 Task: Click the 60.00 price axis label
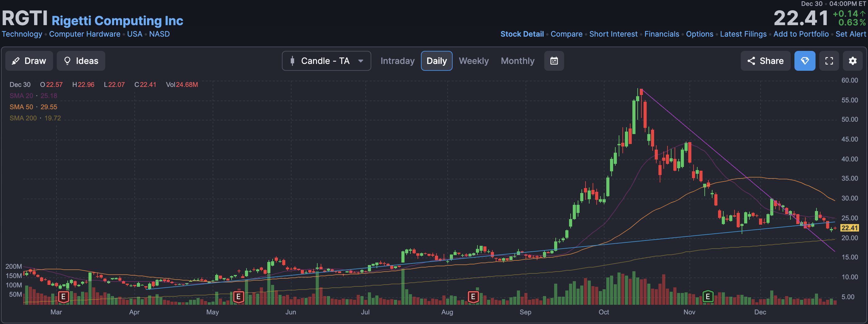(849, 80)
